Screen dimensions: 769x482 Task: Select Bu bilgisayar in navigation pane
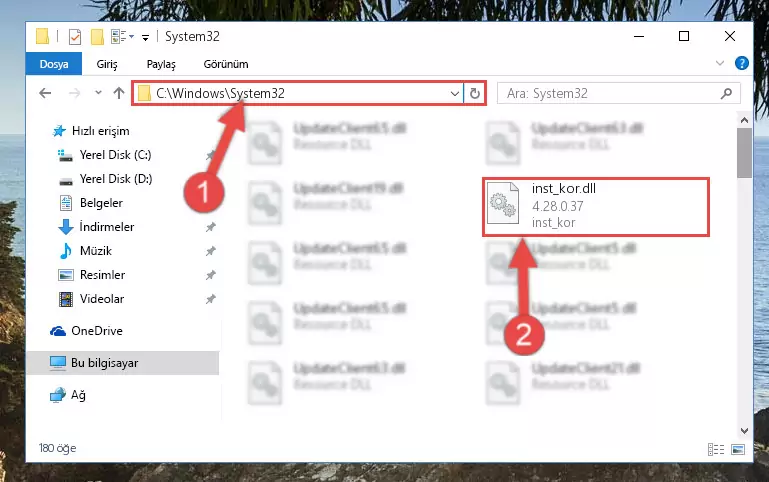[123, 363]
